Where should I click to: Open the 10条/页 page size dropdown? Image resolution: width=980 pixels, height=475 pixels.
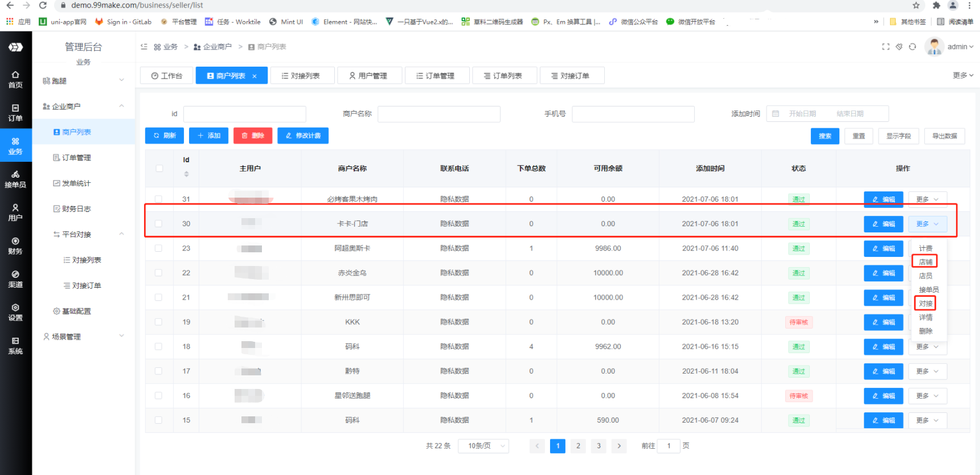[x=486, y=446]
